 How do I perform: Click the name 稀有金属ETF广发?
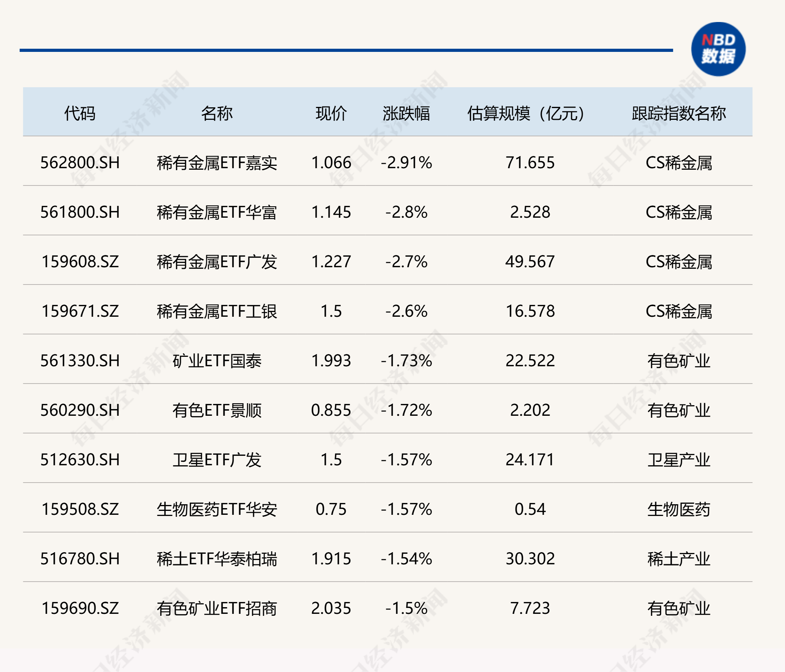(217, 262)
